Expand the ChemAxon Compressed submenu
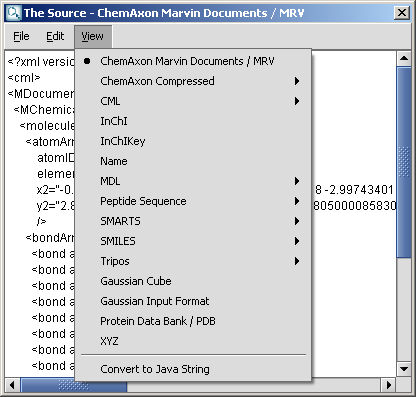This screenshot has width=416, height=397. (x=193, y=81)
